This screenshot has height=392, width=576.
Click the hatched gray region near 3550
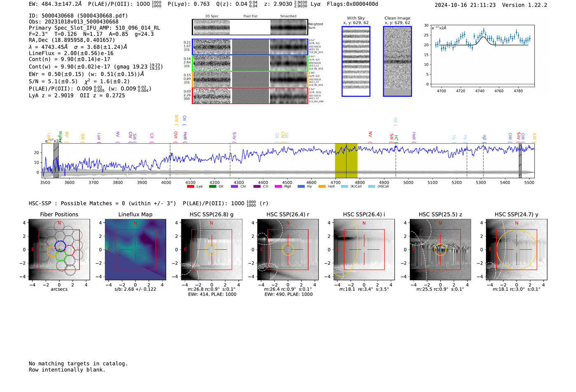[x=56, y=160]
